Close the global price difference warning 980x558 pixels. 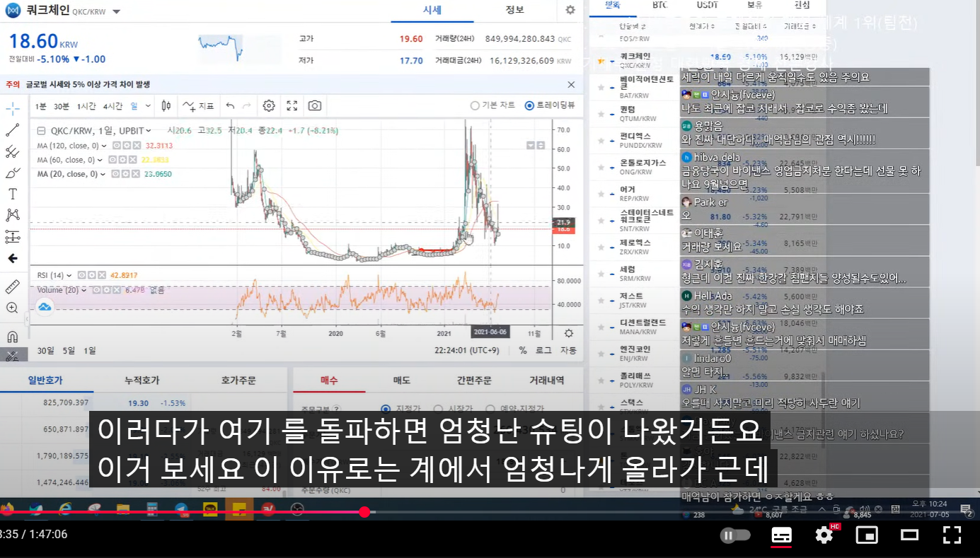pos(571,84)
